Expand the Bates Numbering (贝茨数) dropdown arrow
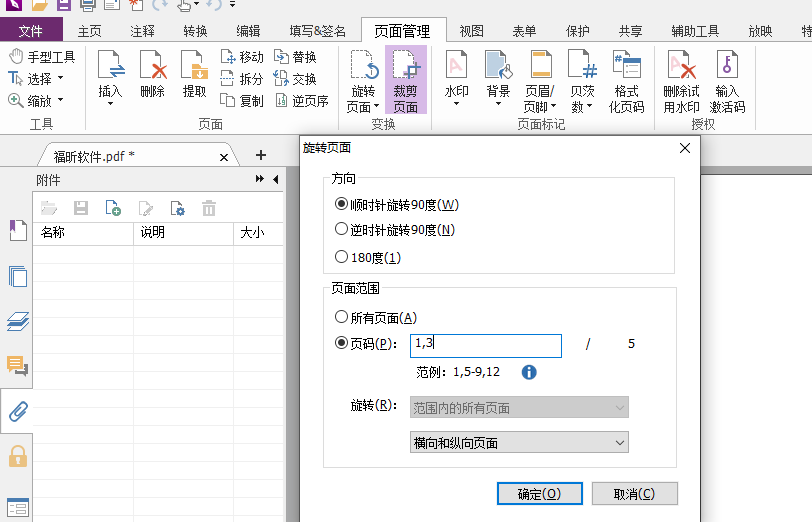 tap(589, 106)
